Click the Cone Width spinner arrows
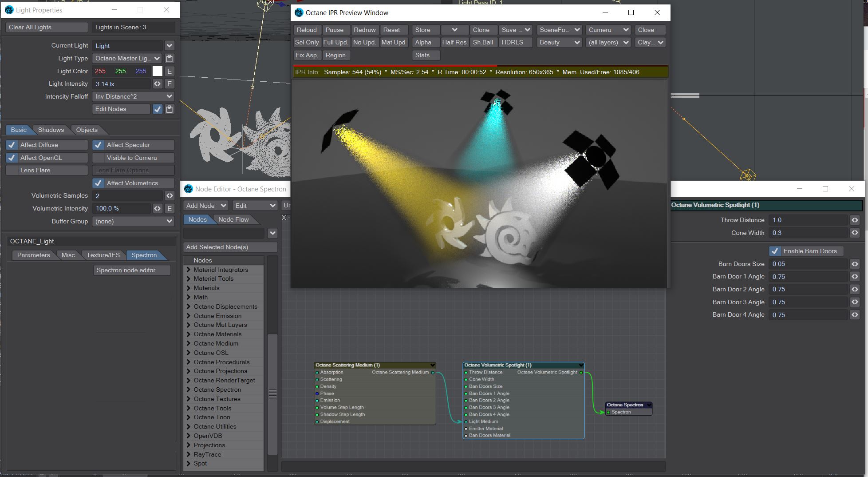868x477 pixels. coord(855,233)
